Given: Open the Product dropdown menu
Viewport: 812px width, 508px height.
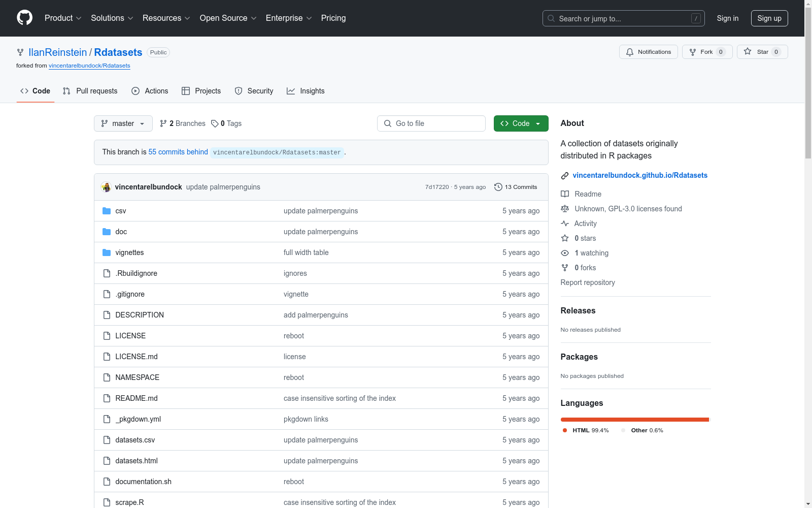Looking at the screenshot, I should pyautogui.click(x=63, y=18).
